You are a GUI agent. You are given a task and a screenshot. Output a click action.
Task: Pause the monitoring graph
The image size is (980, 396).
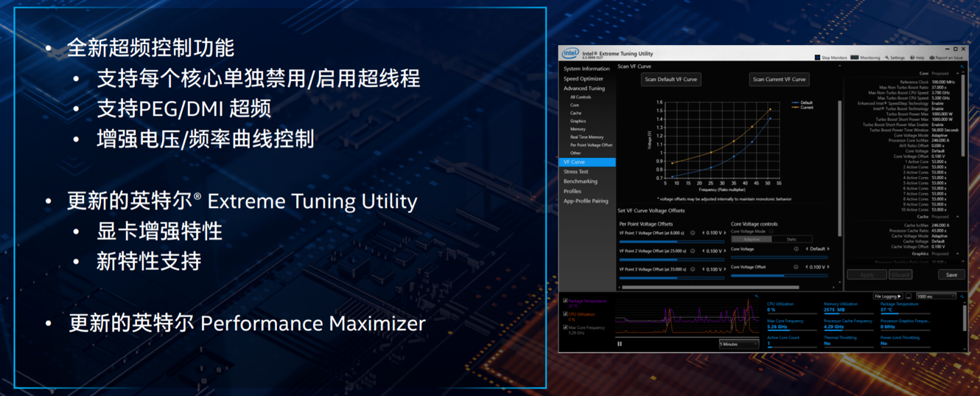pyautogui.click(x=620, y=344)
